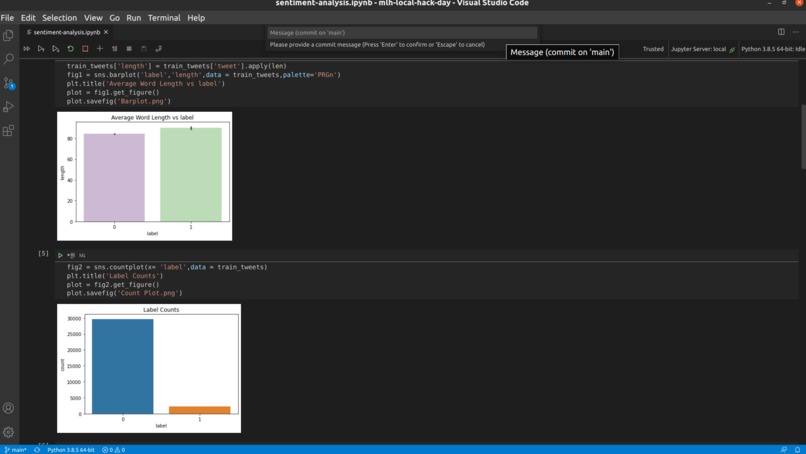Open the status bar feedback icon

pos(784,450)
